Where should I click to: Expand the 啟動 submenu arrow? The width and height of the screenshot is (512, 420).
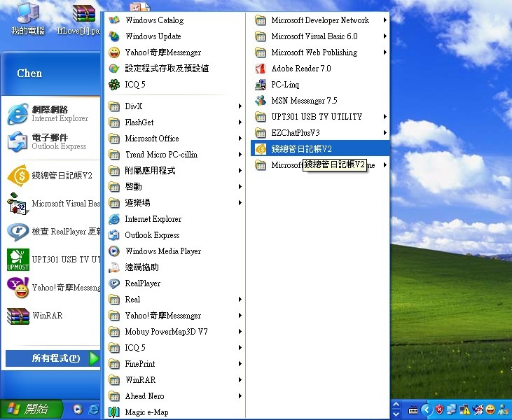pyautogui.click(x=240, y=187)
